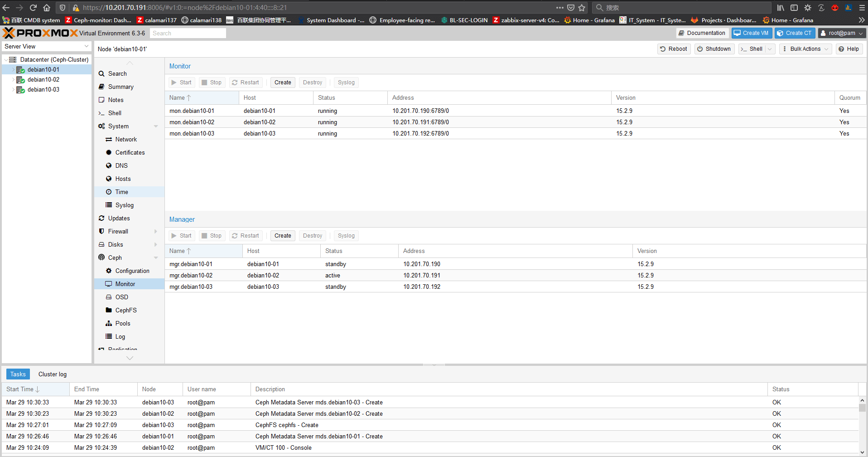Screen dimensions: 868x457
Task: Go to the browser home page
Action: [47, 8]
